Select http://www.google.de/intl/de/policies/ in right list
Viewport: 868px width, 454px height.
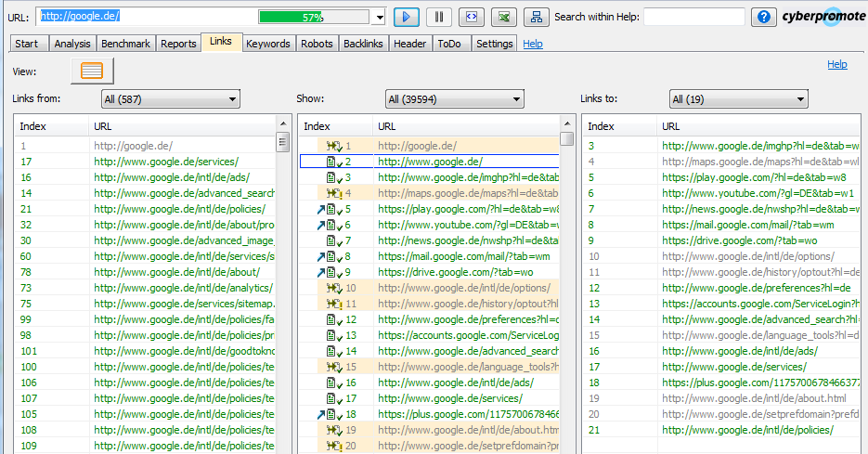click(747, 430)
